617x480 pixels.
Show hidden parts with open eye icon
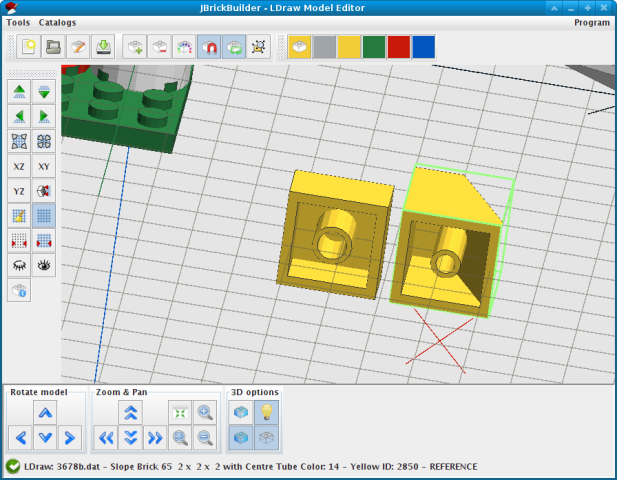point(44,265)
